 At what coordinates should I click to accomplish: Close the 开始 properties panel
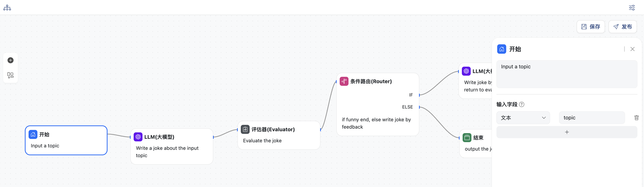pos(632,49)
